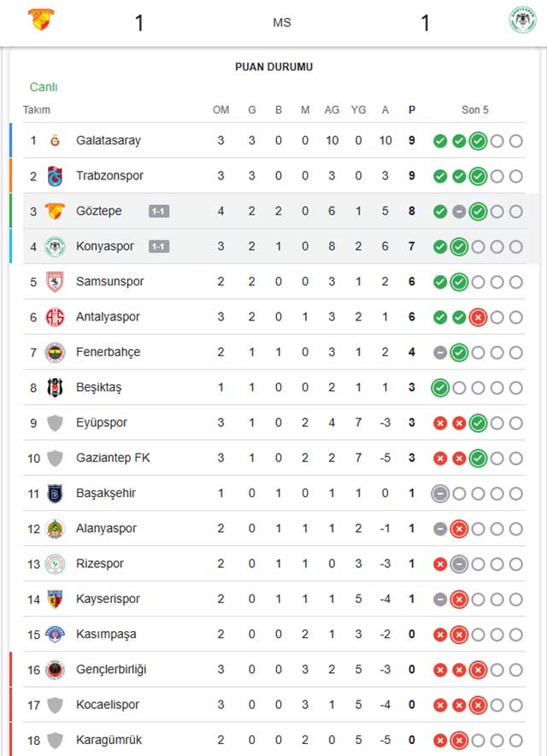Click the Göztepe logo in score header

tap(39, 20)
